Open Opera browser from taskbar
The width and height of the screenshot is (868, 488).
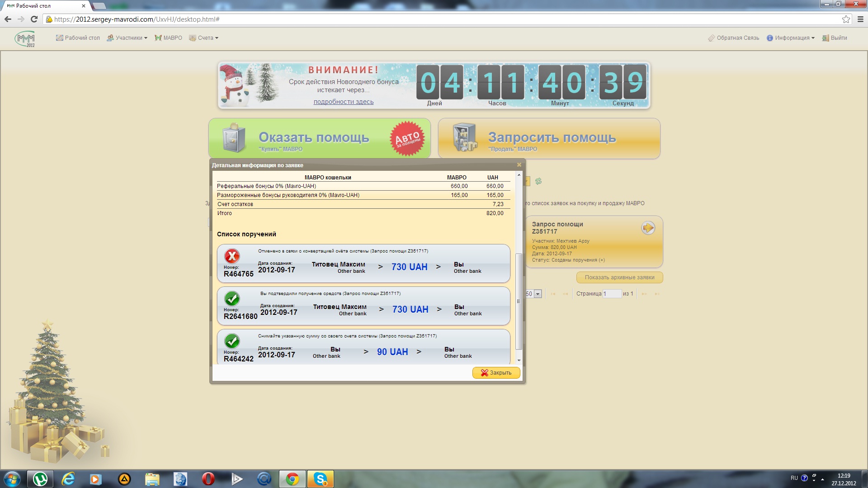(208, 479)
